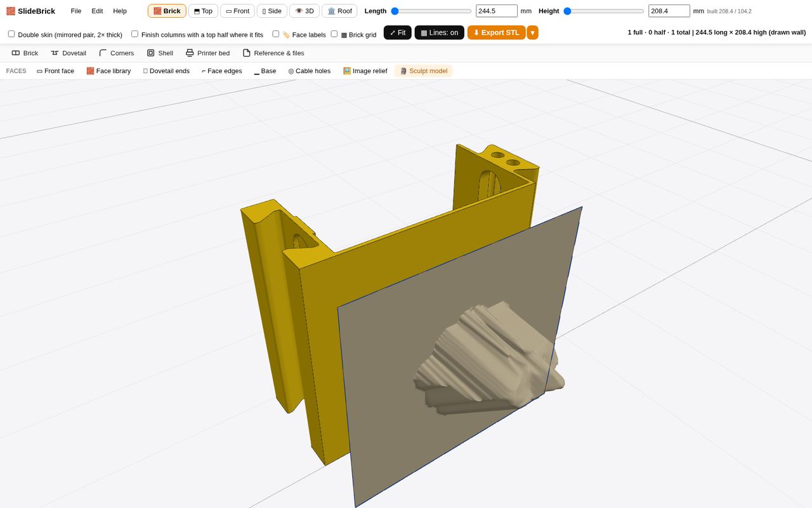The width and height of the screenshot is (812, 508).
Task: Switch to the 3D view
Action: pos(304,11)
